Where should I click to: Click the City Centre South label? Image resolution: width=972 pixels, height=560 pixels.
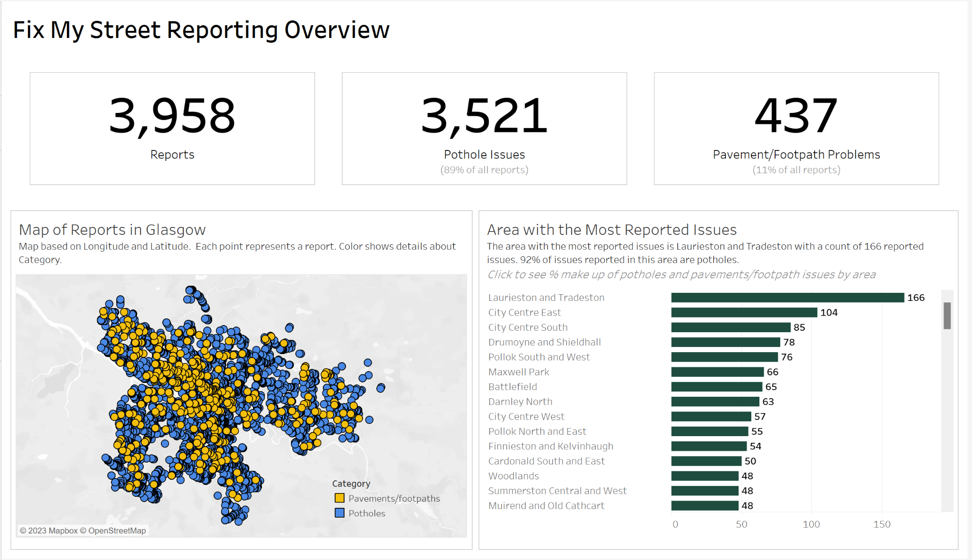click(x=528, y=327)
